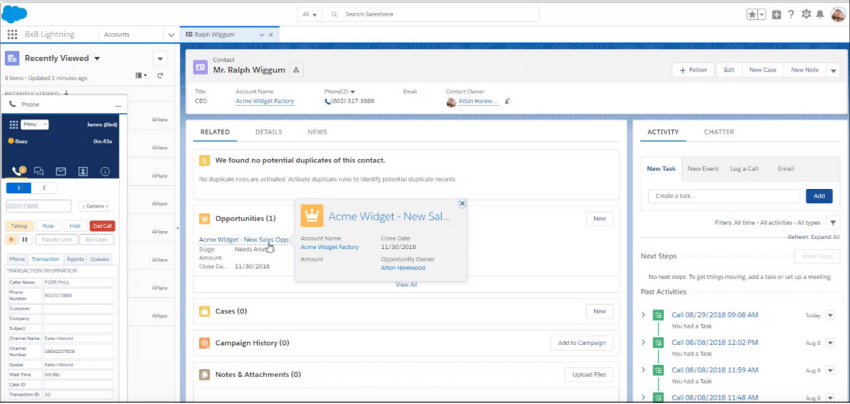The width and height of the screenshot is (850, 404).
Task: Click the New Case button
Action: click(x=763, y=70)
